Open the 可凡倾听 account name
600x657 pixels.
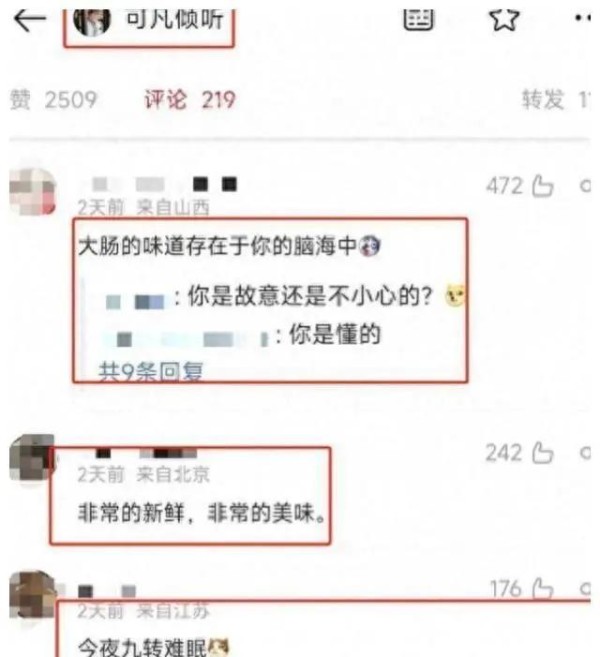(x=174, y=19)
